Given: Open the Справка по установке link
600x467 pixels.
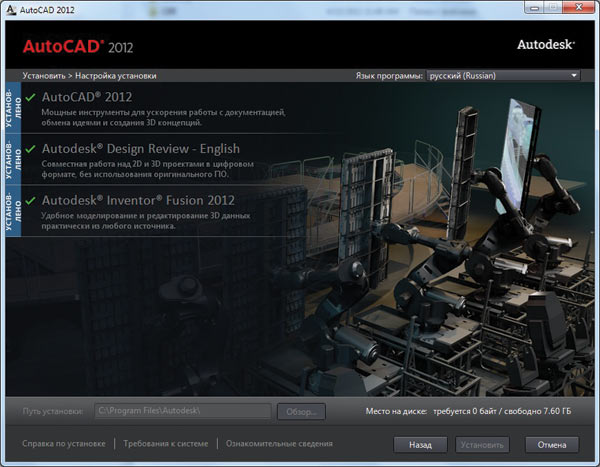Looking at the screenshot, I should click(x=64, y=444).
